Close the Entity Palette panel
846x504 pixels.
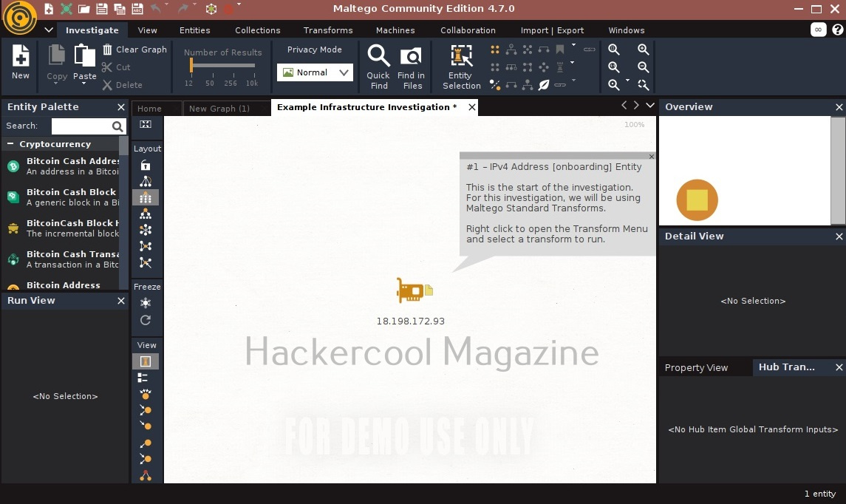pos(121,107)
